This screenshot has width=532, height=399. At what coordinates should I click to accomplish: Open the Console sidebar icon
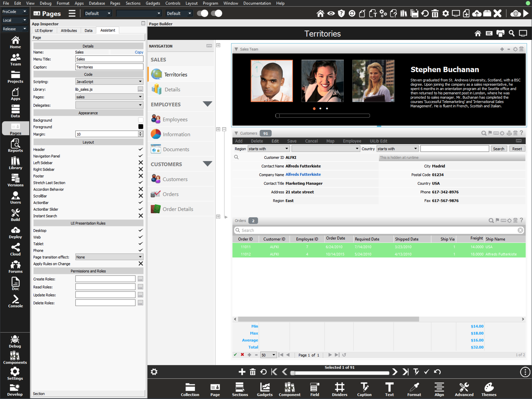coord(15,301)
